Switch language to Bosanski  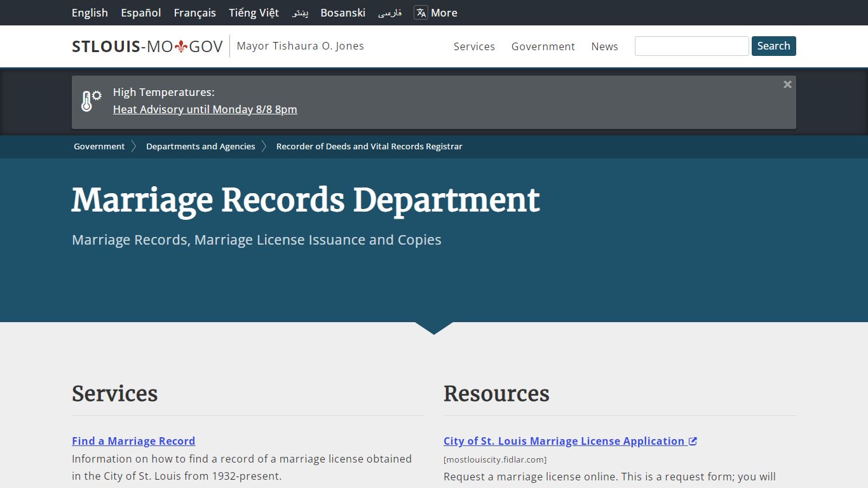click(343, 13)
